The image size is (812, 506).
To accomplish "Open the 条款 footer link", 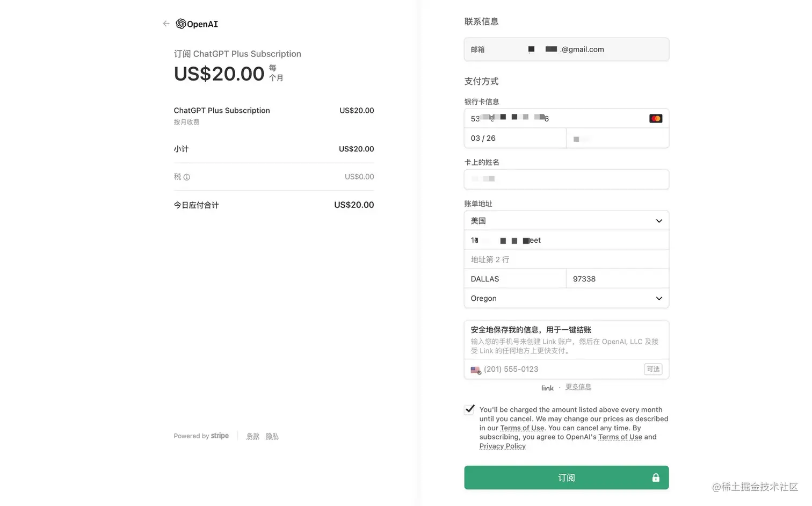I will pos(252,436).
